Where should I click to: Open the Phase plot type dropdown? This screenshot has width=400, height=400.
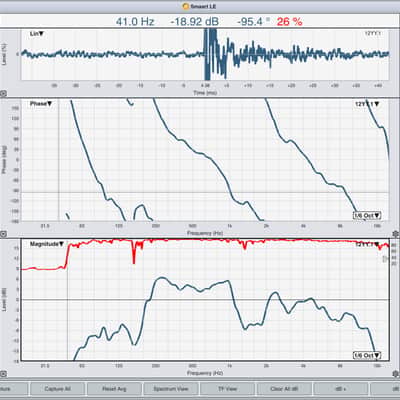(41, 104)
